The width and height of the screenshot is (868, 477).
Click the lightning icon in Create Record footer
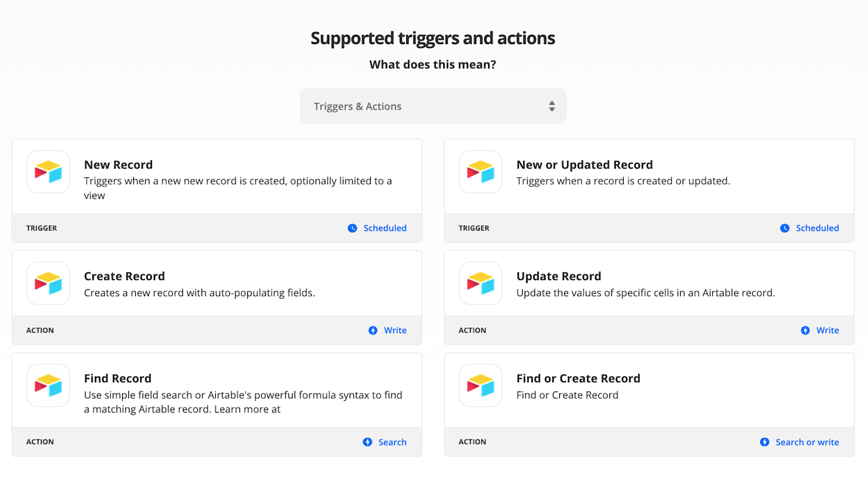click(x=373, y=330)
